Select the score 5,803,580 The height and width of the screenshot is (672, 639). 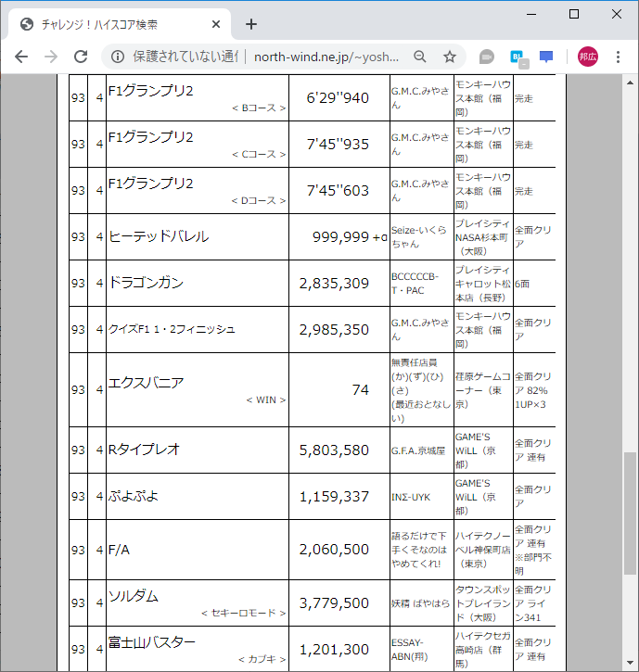point(334,450)
